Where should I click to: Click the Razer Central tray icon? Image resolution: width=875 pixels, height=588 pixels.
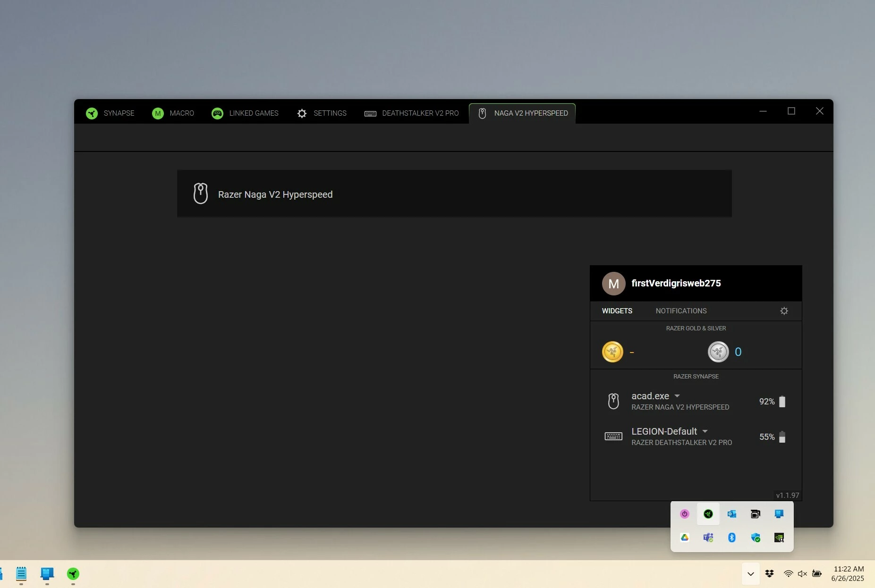click(x=708, y=514)
